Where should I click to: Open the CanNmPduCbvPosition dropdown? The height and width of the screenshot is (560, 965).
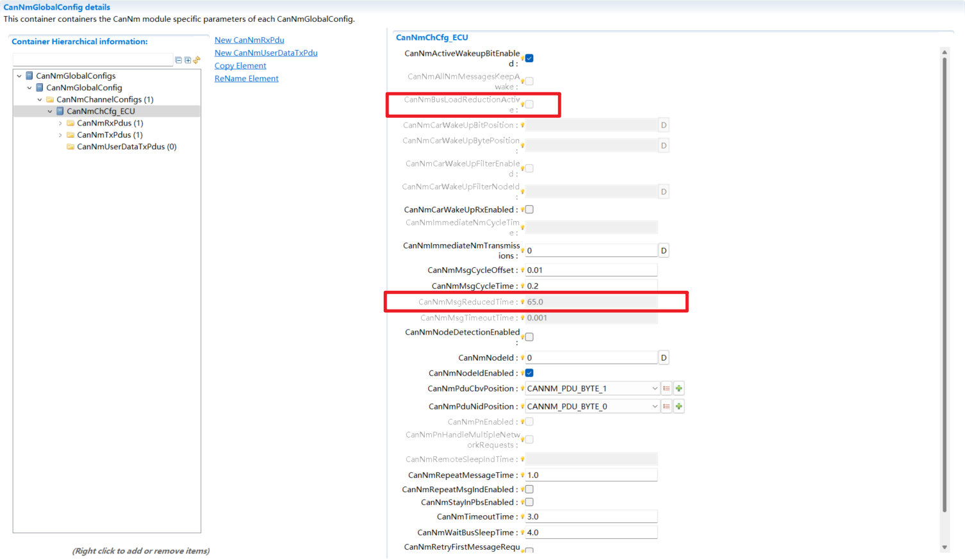[654, 388]
